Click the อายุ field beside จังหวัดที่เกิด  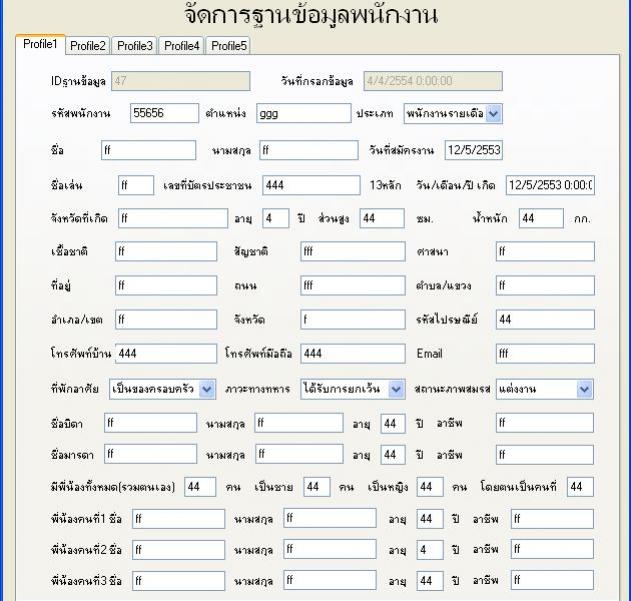click(275, 218)
